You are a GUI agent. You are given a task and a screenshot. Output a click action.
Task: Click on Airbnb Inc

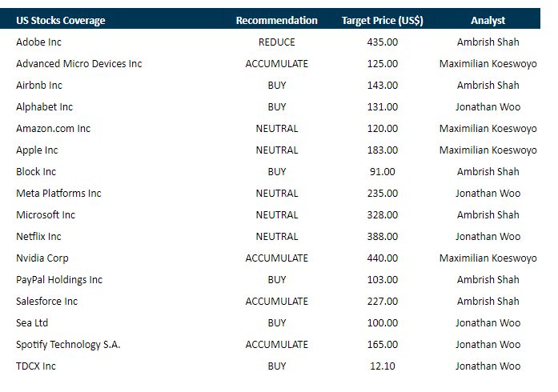coord(39,85)
